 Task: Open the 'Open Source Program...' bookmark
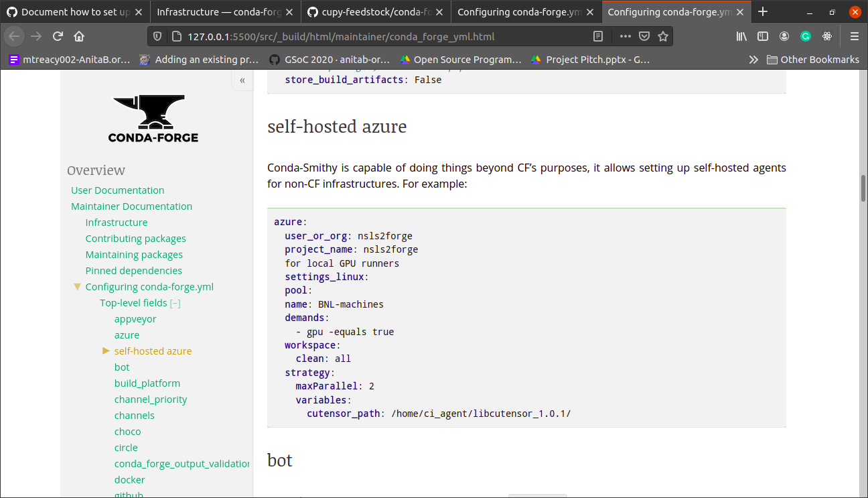tap(461, 60)
